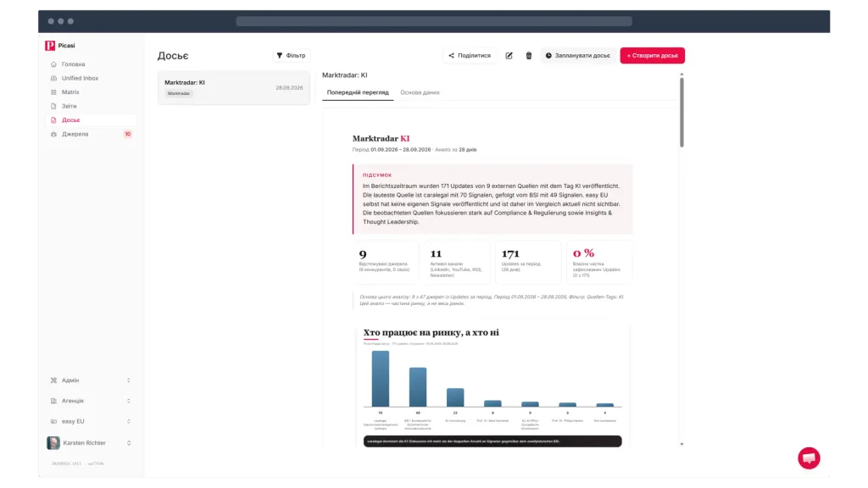Image resolution: width=868 pixels, height=488 pixels.
Task: Click the scroll-down arrow of the preview
Action: (682, 444)
